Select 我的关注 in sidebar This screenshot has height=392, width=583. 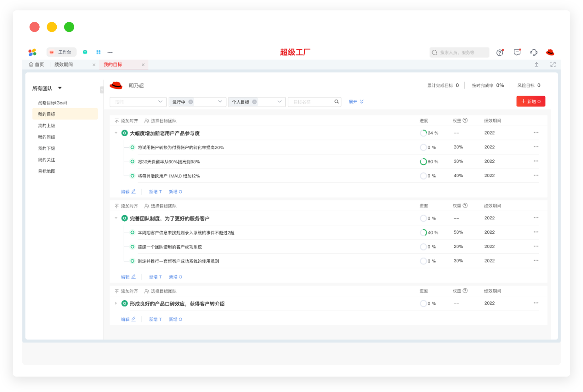click(47, 160)
